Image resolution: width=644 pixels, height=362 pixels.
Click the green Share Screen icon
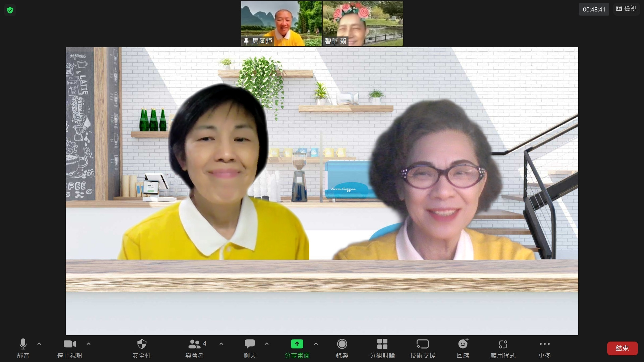297,344
